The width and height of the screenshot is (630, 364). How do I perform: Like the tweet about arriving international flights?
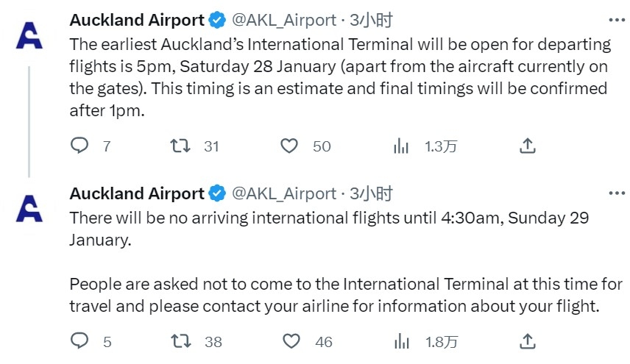(292, 341)
